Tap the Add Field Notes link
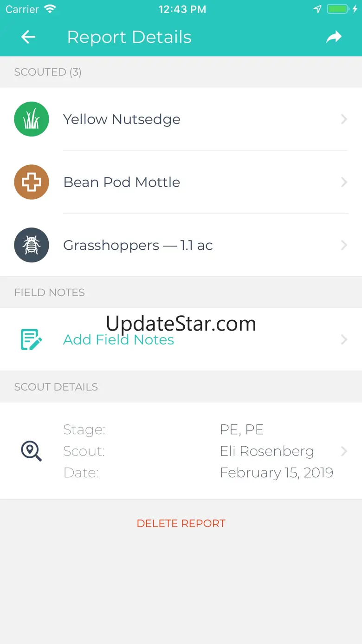 [118, 339]
